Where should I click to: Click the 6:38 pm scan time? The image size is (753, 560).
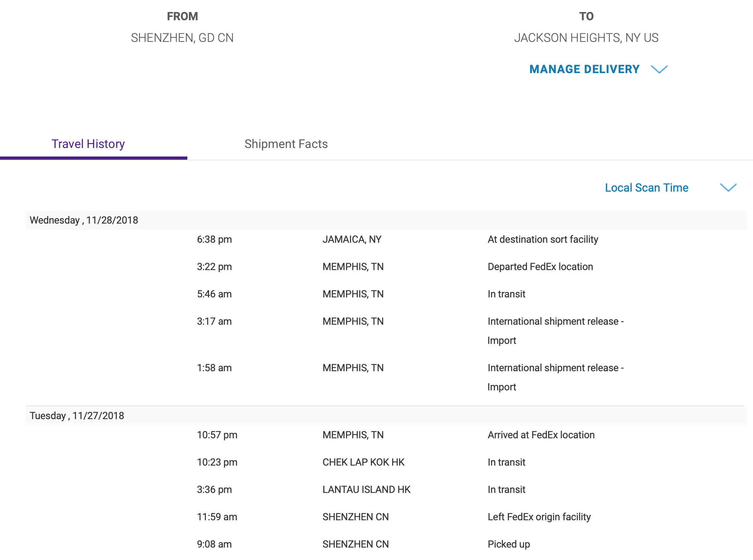(214, 240)
